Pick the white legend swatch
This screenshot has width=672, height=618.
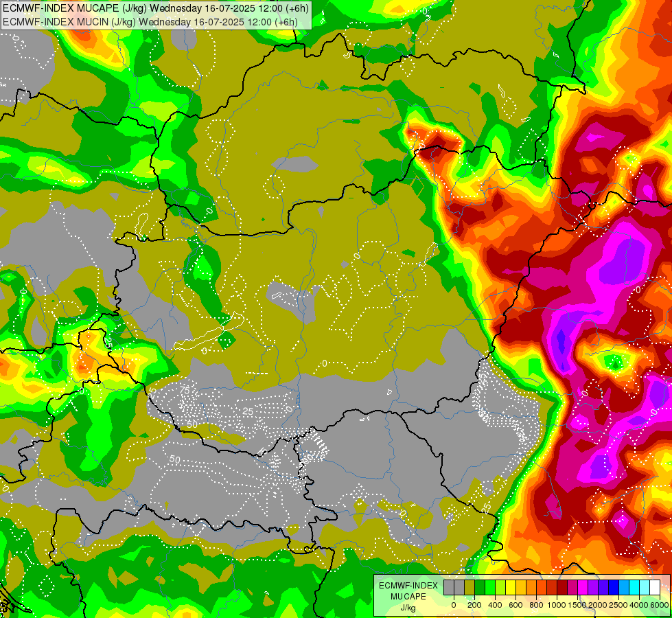click(655, 587)
